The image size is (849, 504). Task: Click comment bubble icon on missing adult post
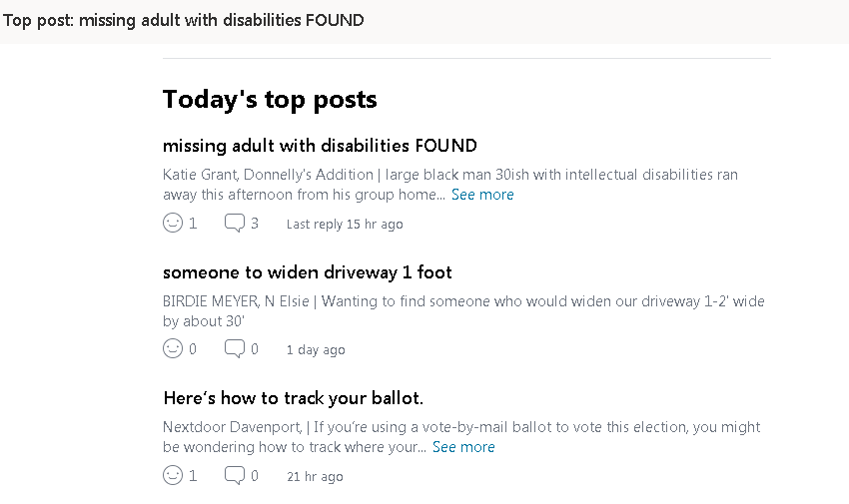click(x=235, y=223)
